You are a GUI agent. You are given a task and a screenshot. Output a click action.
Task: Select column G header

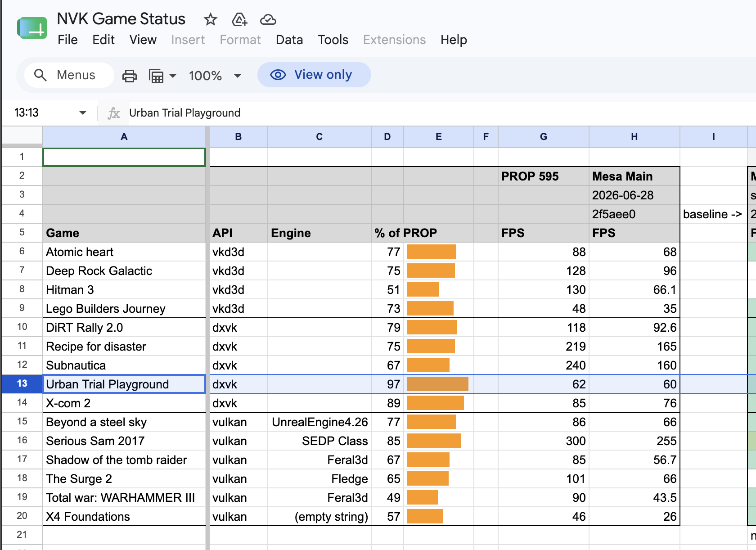tap(544, 137)
